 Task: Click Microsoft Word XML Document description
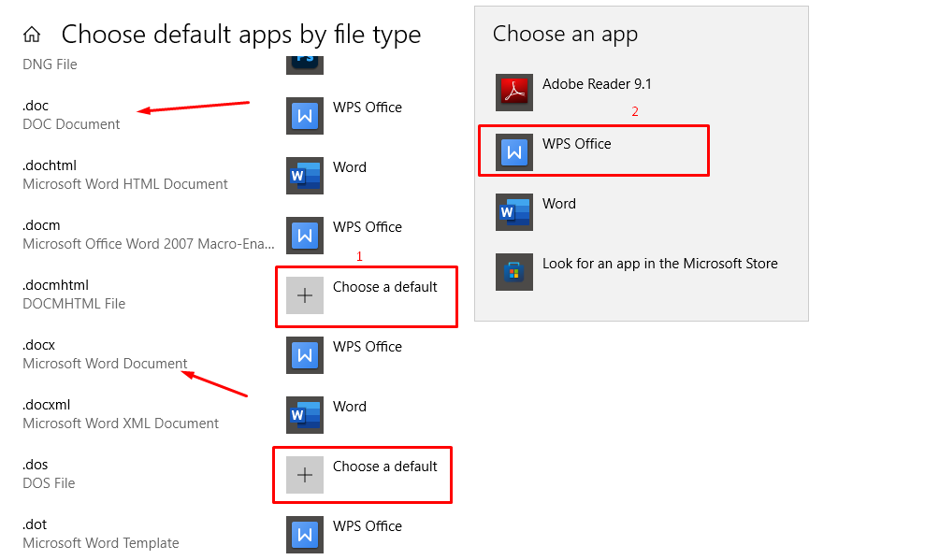[121, 424]
